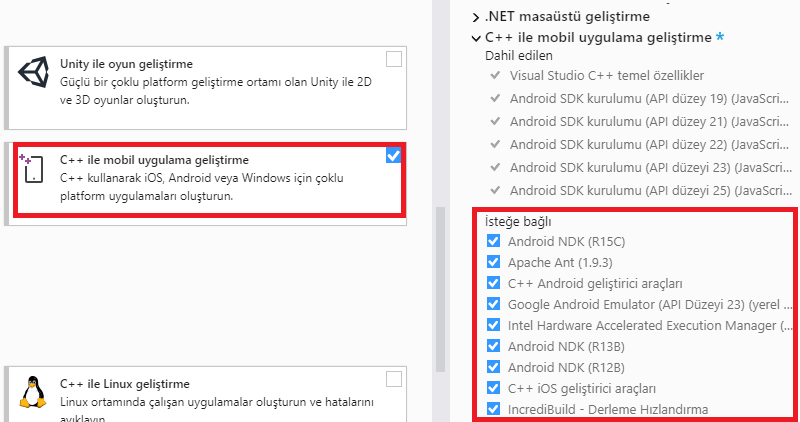
Task: Click checkmark icon beside Visual Studio C++ temel özellikler
Action: click(x=494, y=75)
